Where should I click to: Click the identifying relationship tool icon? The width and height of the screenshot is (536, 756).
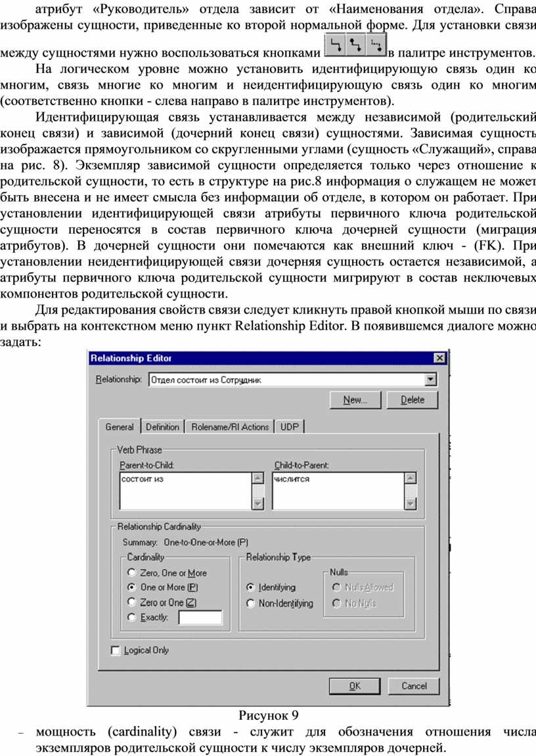[x=336, y=45]
